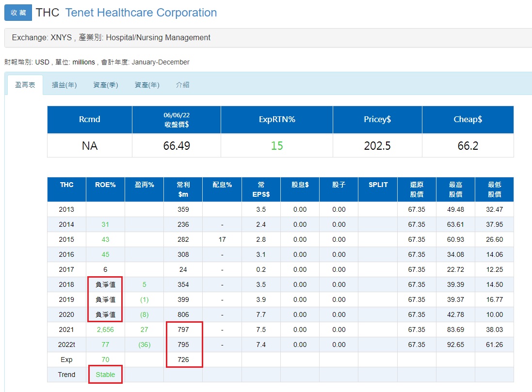Screen dimensions: 532x392
Task: Select the 2020 常利 value 806
Action: tap(183, 314)
